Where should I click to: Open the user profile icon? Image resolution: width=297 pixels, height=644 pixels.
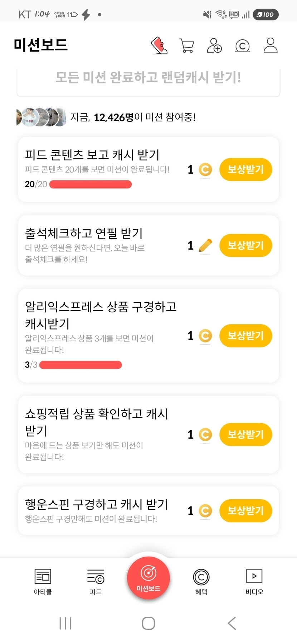point(270,45)
